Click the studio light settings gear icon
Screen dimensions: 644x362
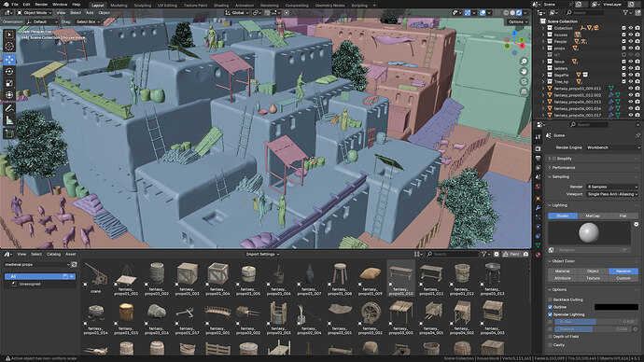[x=637, y=225]
